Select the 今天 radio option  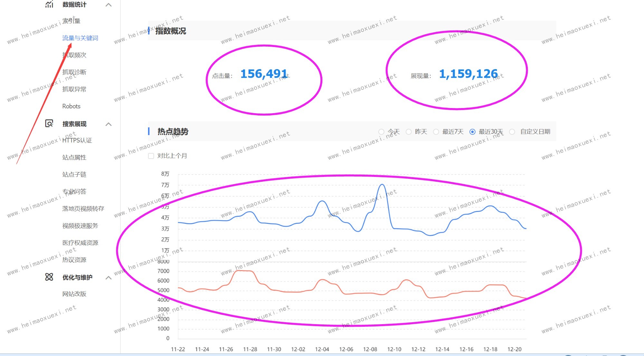381,132
